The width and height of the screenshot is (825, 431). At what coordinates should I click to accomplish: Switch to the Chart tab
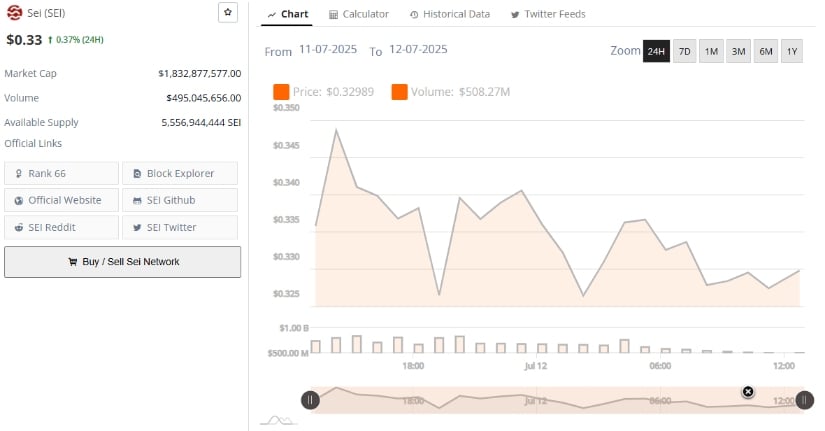coord(287,14)
